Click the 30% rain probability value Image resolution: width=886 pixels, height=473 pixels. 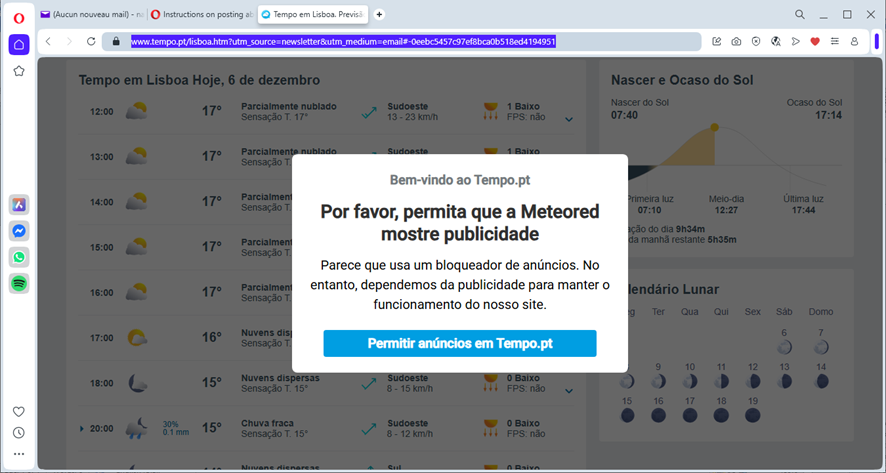click(x=171, y=424)
